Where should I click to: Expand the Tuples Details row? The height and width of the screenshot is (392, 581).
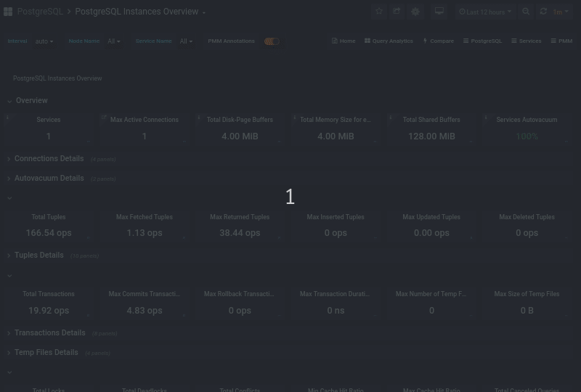38,256
